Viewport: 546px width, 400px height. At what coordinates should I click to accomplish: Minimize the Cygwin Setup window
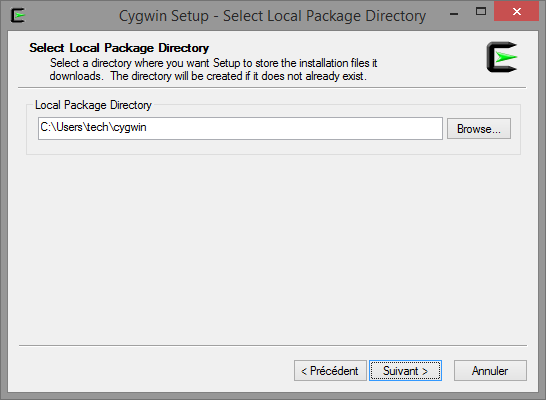(454, 13)
